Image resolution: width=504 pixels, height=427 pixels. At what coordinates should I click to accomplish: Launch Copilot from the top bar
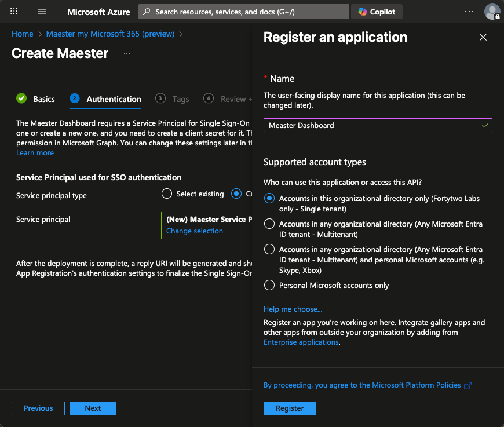(377, 12)
